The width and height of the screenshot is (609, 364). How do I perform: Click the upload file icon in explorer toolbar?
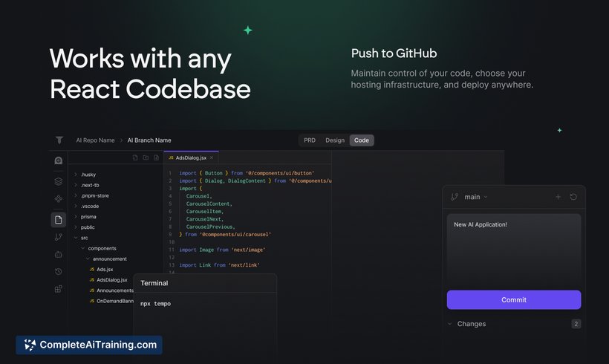(156, 157)
